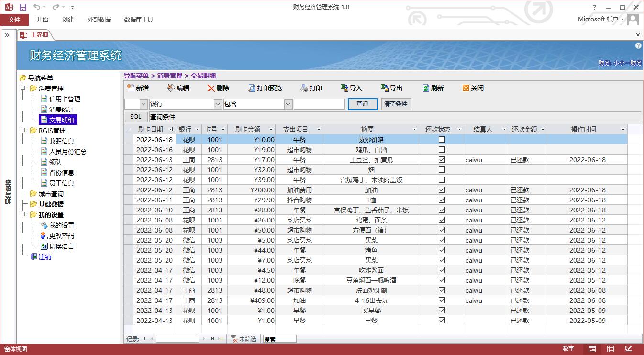
Task: Click the query value input field
Action: (319, 104)
